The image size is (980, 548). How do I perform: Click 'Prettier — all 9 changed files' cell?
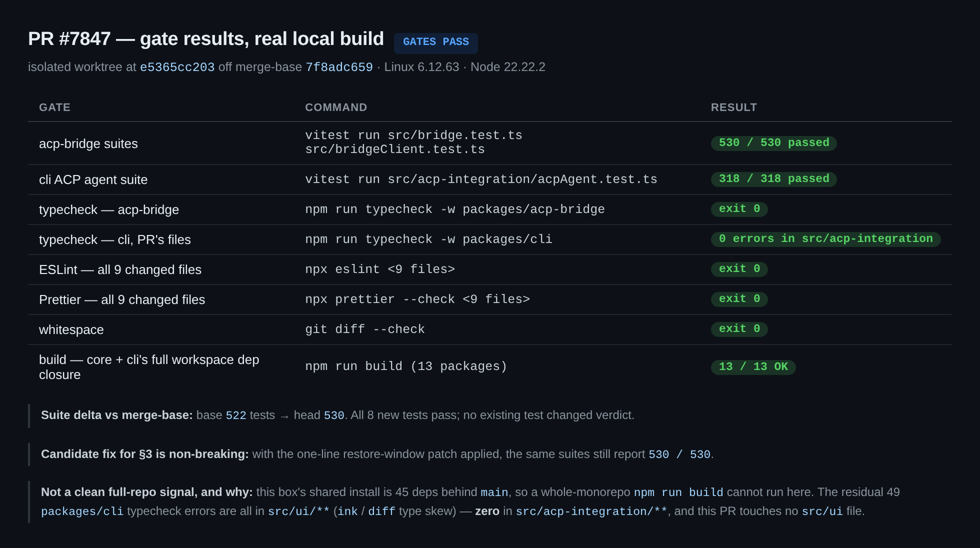pos(122,299)
